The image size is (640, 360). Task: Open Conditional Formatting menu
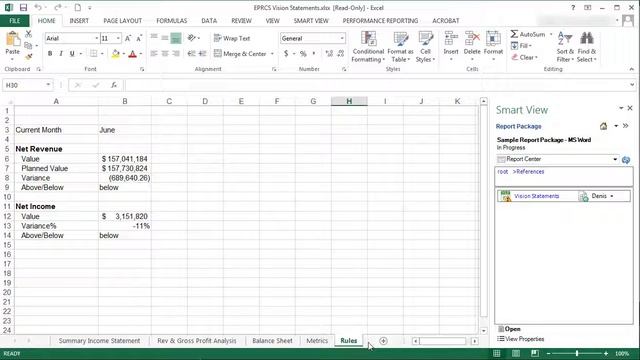(368, 47)
